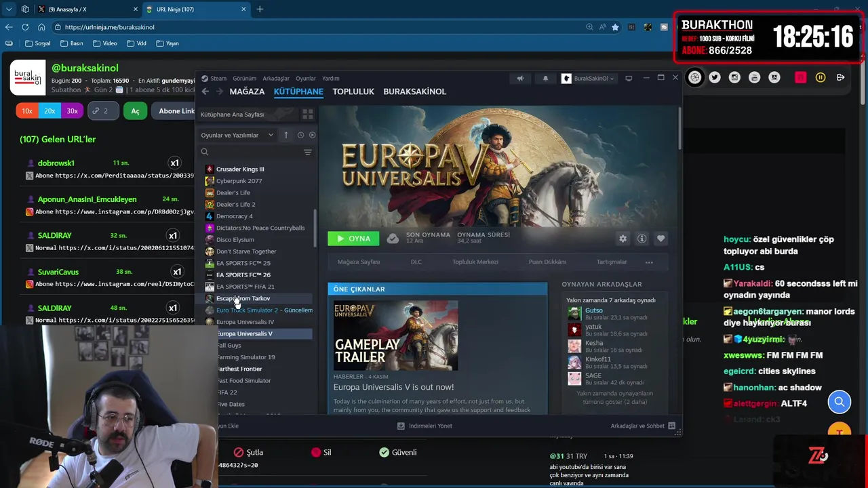
Task: Open the BURAKSAKINOL profile tab
Action: point(414,91)
